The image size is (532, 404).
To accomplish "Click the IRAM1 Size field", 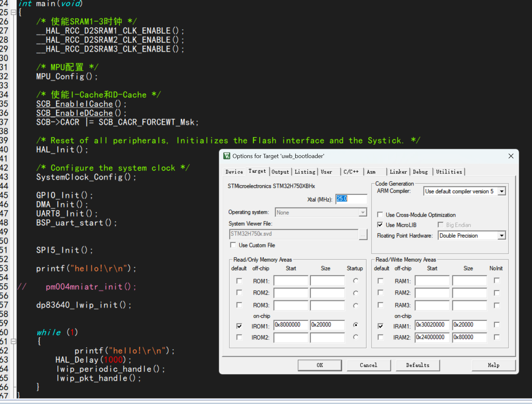I will 470,325.
